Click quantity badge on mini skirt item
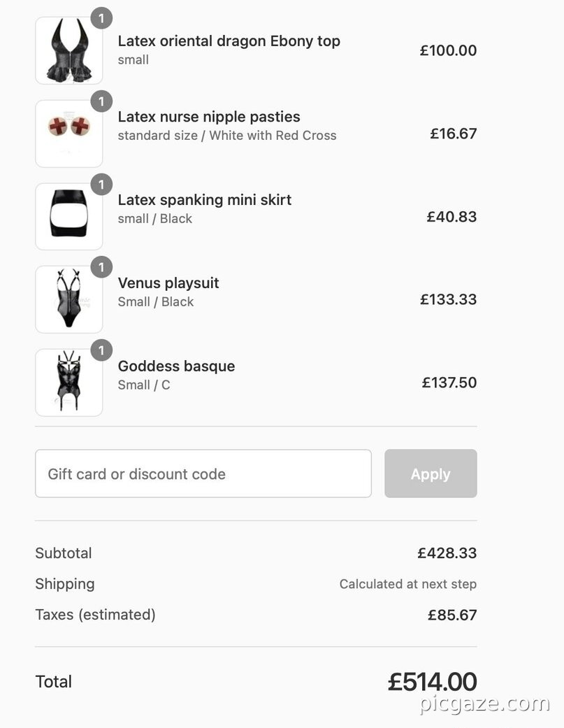564x728 pixels. click(x=101, y=185)
